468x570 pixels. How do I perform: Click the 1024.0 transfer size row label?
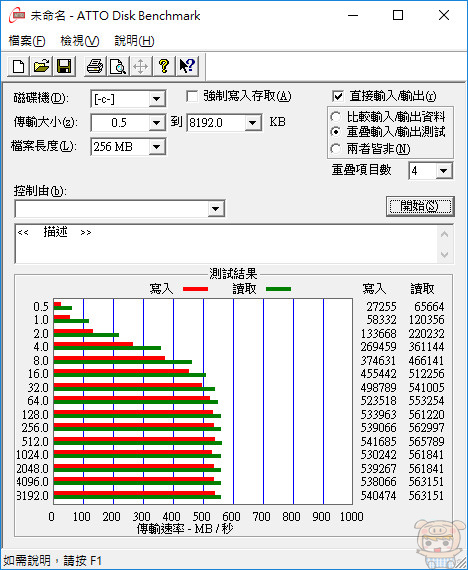pos(32,455)
